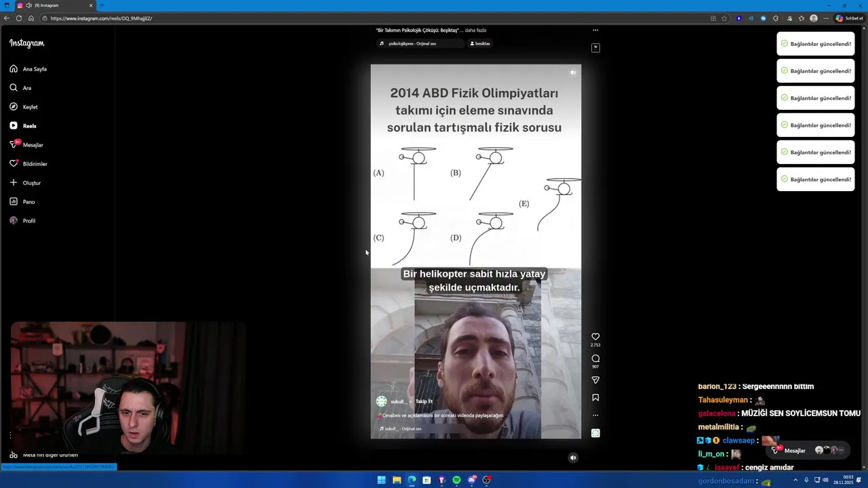868x488 pixels.
Task: Click Oluştur to create a post
Action: pos(25,183)
